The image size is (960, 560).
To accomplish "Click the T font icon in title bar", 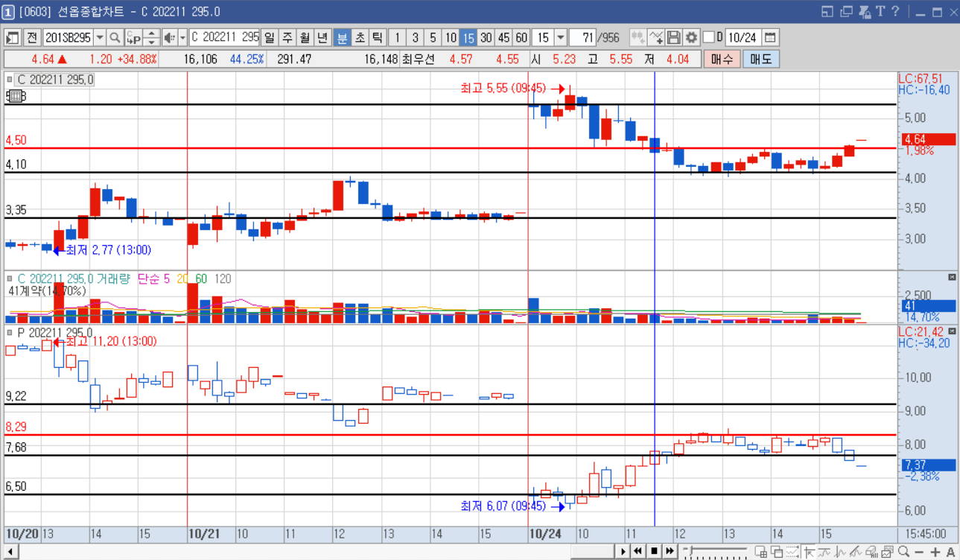I will click(880, 11).
